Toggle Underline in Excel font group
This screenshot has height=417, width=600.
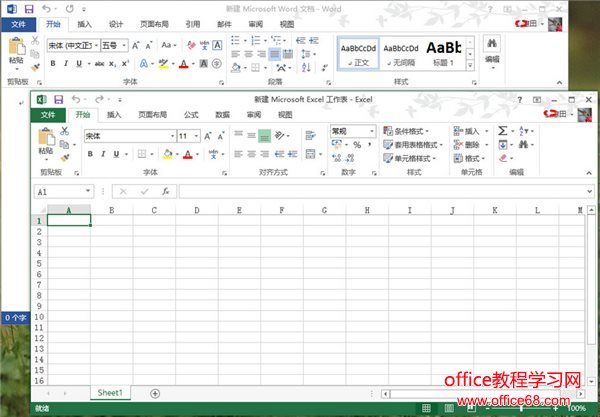tap(116, 154)
